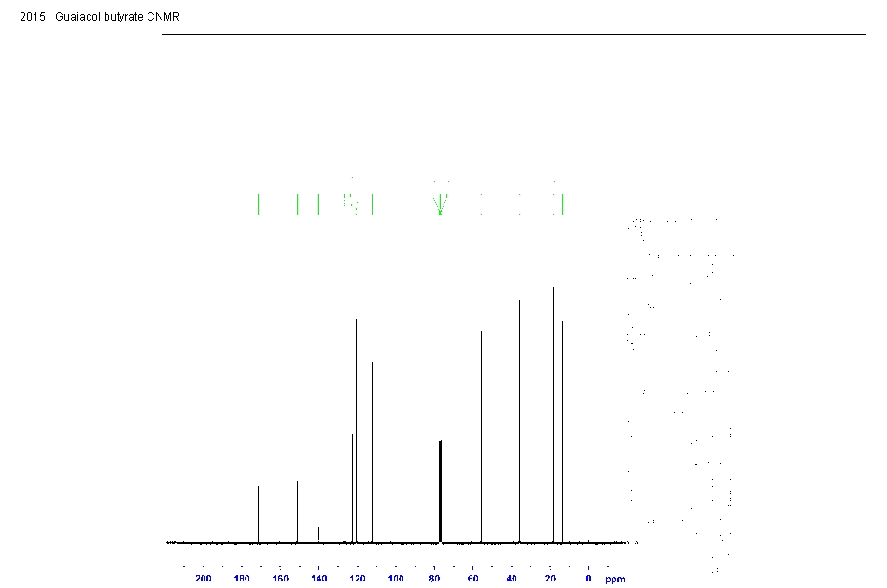Click the '20' axis label
Viewport: 887px width, 588px height.
550,579
